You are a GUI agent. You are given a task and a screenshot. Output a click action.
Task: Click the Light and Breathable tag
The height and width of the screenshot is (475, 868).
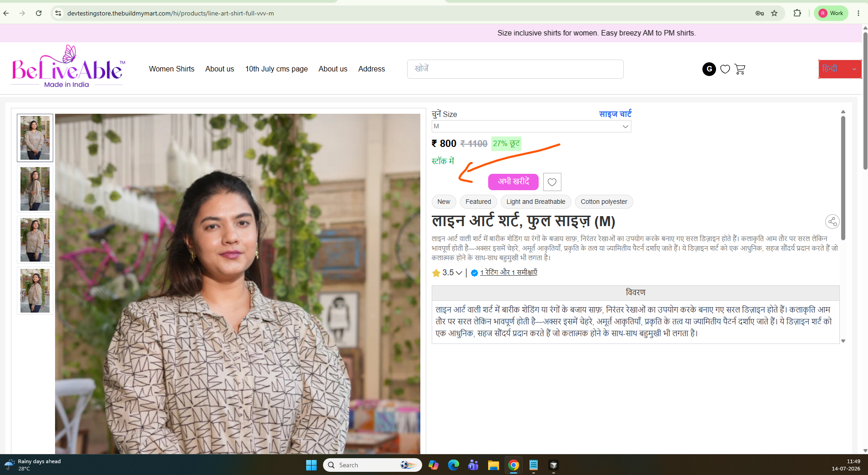point(536,202)
